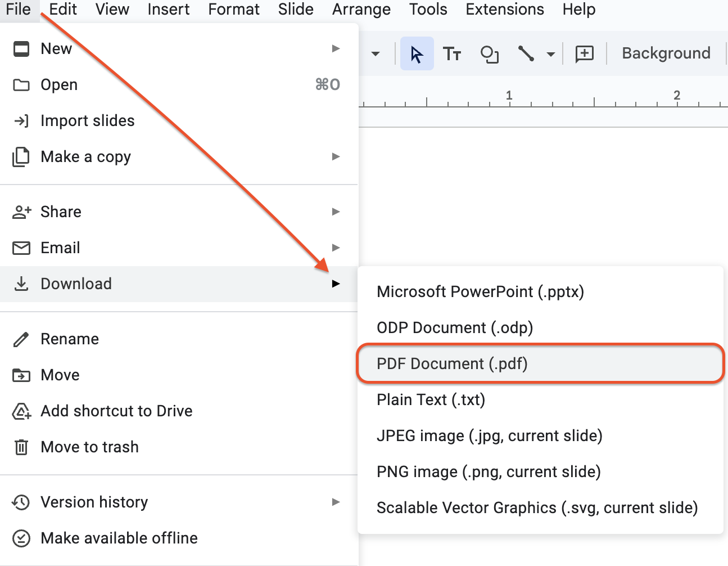Click the trash can icon
The image size is (728, 566).
pyautogui.click(x=21, y=447)
